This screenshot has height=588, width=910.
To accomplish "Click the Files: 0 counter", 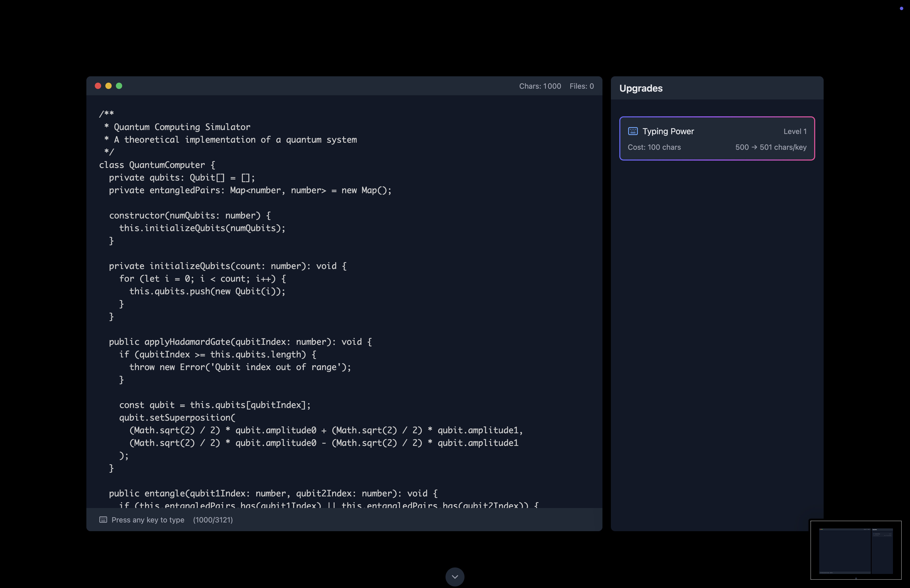I will click(x=581, y=86).
